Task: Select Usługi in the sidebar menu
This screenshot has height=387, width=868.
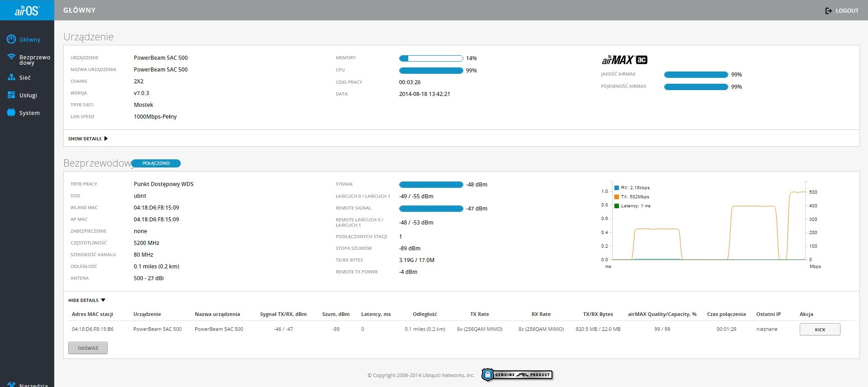Action: pyautogui.click(x=28, y=95)
